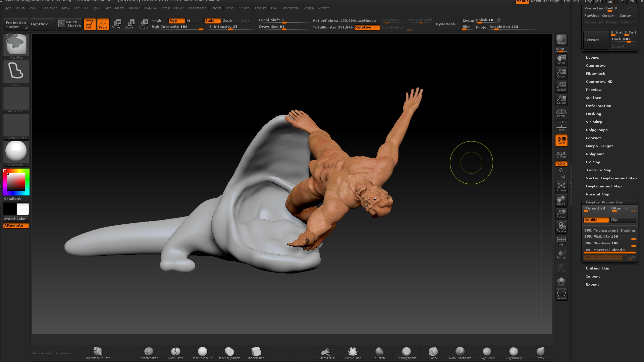This screenshot has width=644, height=362.
Task: Collapse the Display Properties subpalette
Action: click(604, 202)
